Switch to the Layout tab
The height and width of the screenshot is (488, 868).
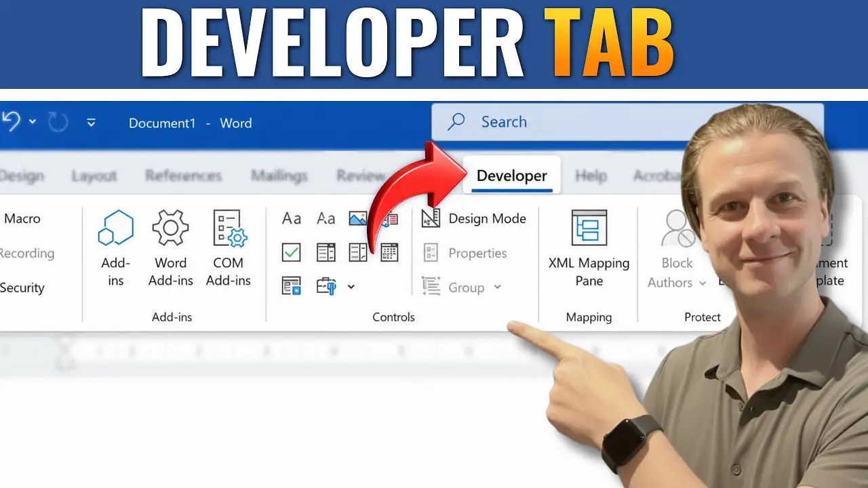point(94,176)
